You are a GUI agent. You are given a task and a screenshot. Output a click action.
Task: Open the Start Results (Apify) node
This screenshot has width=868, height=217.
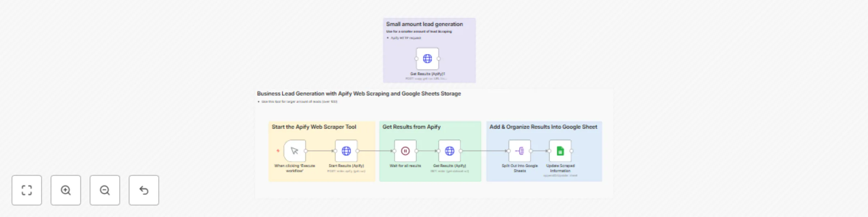346,151
